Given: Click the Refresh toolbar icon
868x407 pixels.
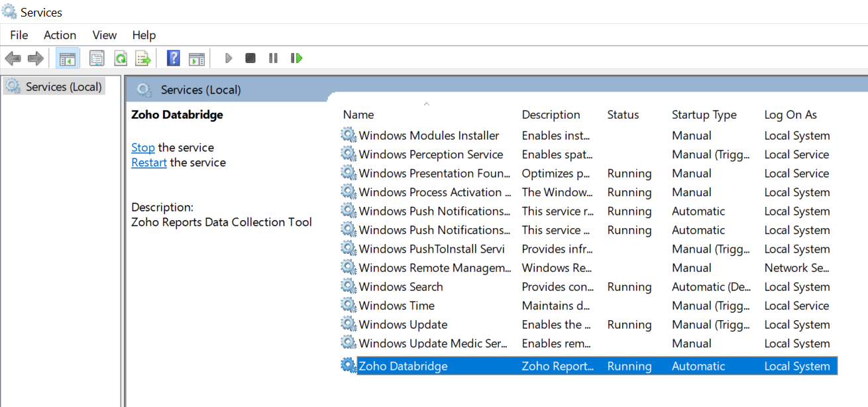Looking at the screenshot, I should point(121,58).
